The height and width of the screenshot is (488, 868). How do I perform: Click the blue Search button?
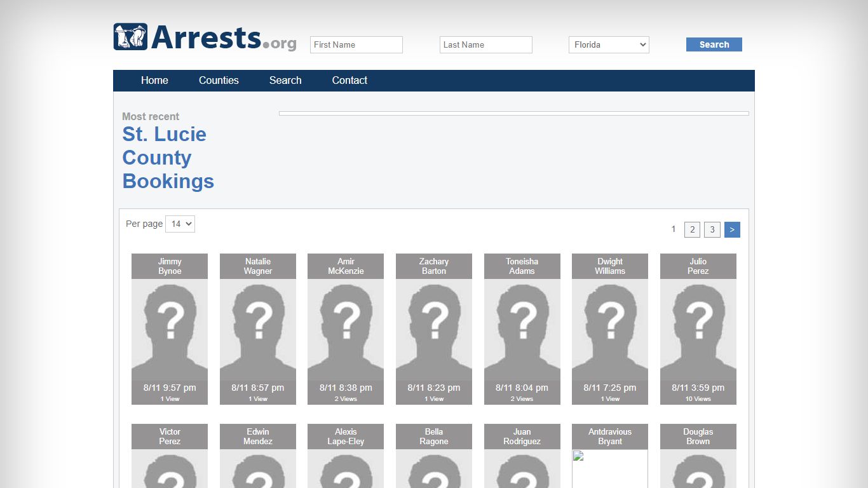point(714,44)
